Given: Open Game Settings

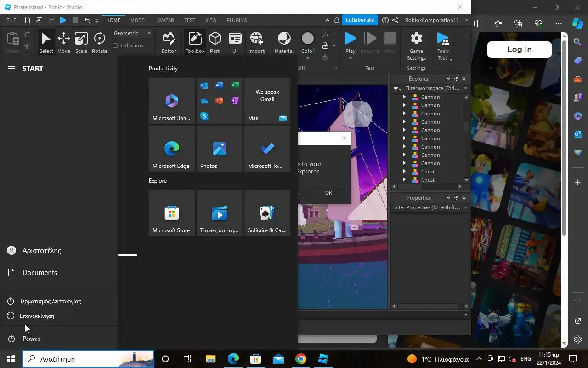Looking at the screenshot, I should [416, 46].
